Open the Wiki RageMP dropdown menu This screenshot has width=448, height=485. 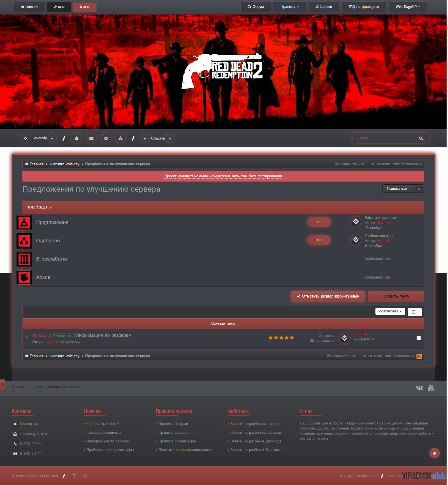(408, 7)
